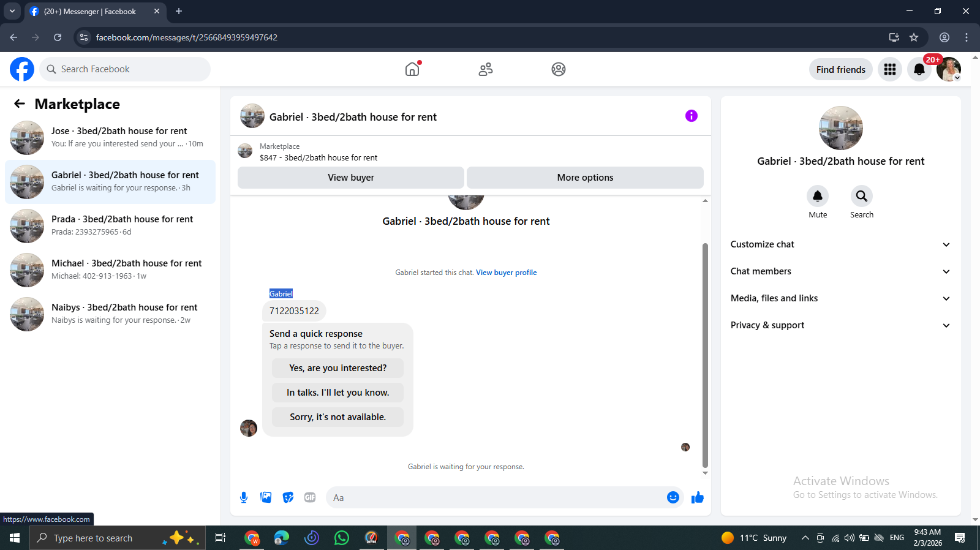Click the Facebook logo

pos(22,69)
